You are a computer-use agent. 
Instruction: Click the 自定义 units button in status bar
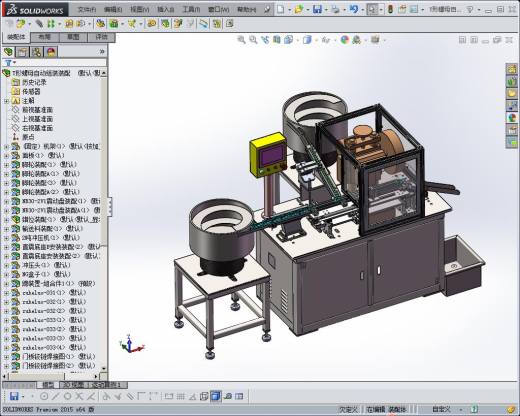click(441, 409)
